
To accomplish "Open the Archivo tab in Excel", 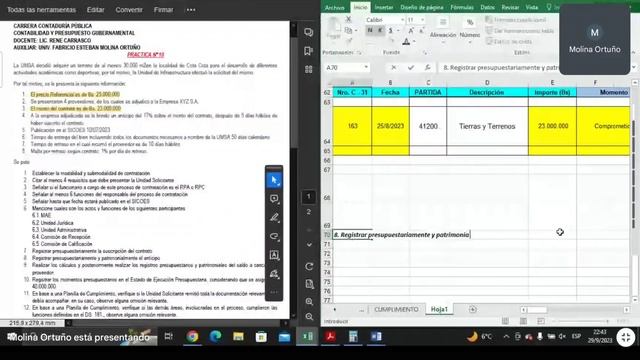I will click(335, 7).
